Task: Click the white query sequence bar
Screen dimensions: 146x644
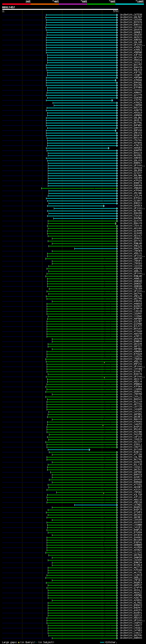Action: point(60,9)
